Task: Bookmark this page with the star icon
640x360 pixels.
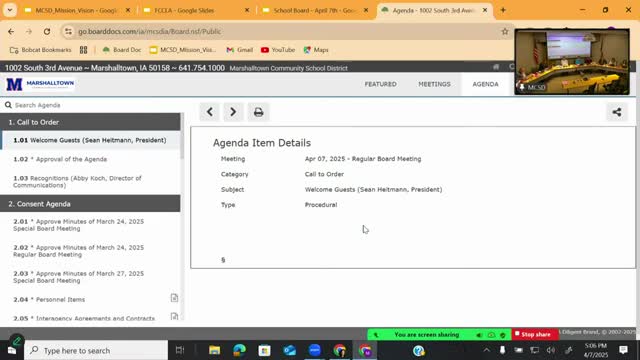Action: (505, 31)
